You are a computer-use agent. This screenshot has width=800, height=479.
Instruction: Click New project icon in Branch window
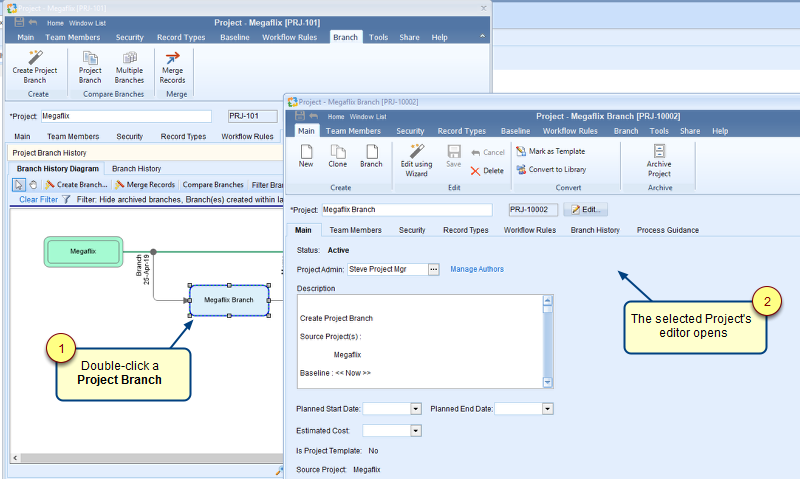(x=306, y=152)
